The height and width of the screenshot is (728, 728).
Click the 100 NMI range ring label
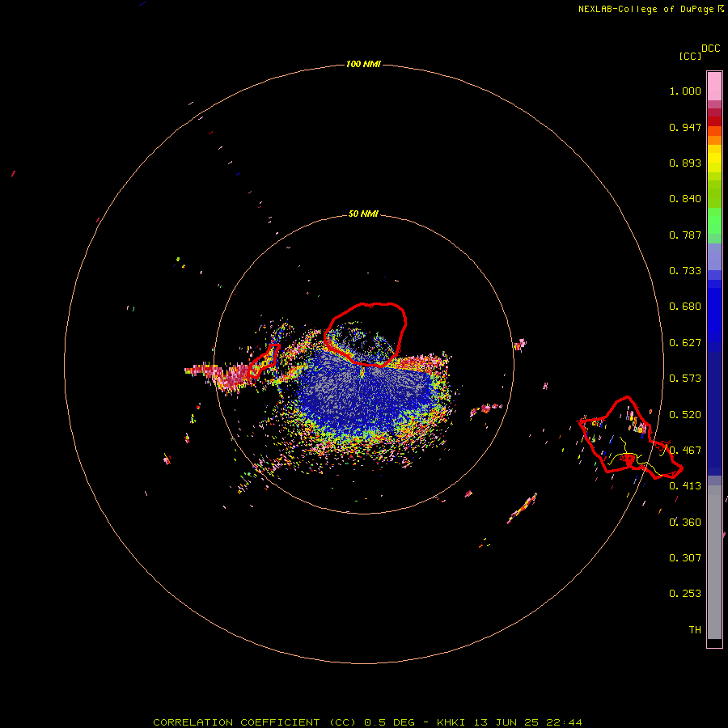pyautogui.click(x=363, y=64)
